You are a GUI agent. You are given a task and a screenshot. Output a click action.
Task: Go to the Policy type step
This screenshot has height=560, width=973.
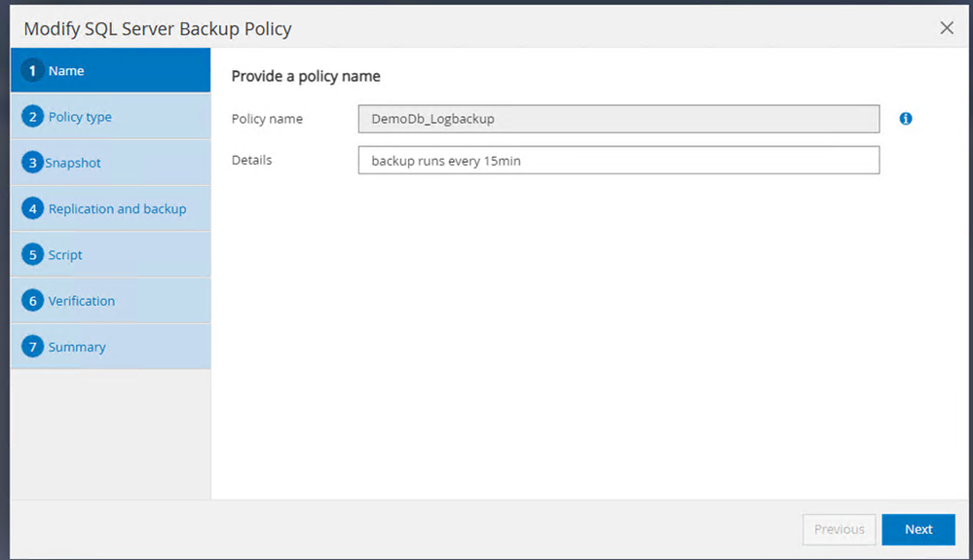coord(80,117)
